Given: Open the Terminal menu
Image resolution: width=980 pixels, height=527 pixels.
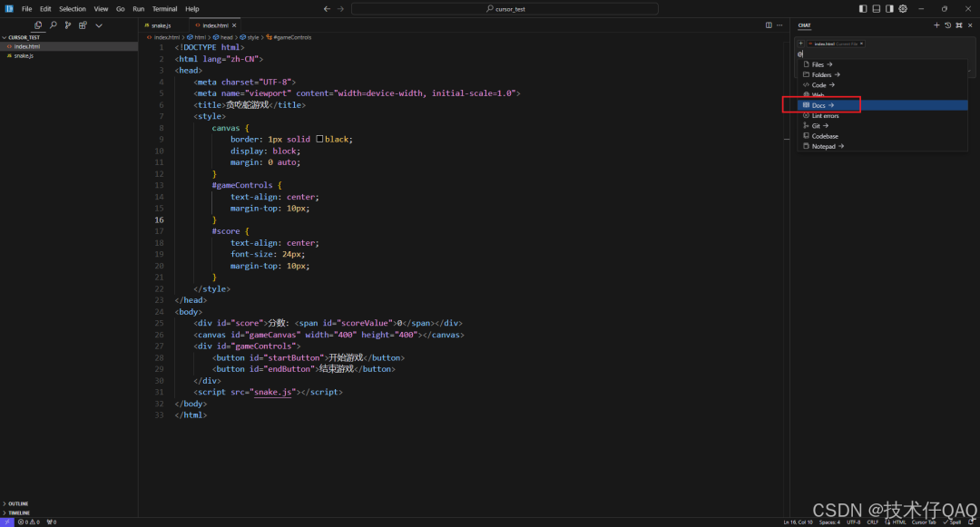Looking at the screenshot, I should [x=164, y=9].
